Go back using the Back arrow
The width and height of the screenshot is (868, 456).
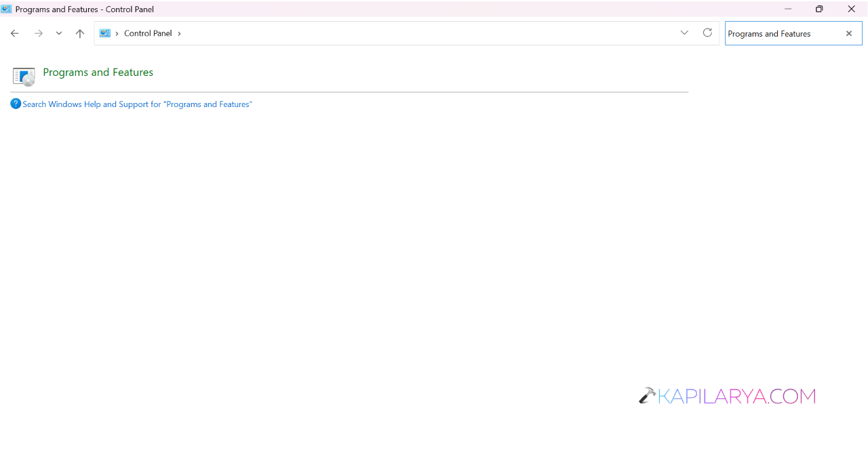pyautogui.click(x=14, y=33)
